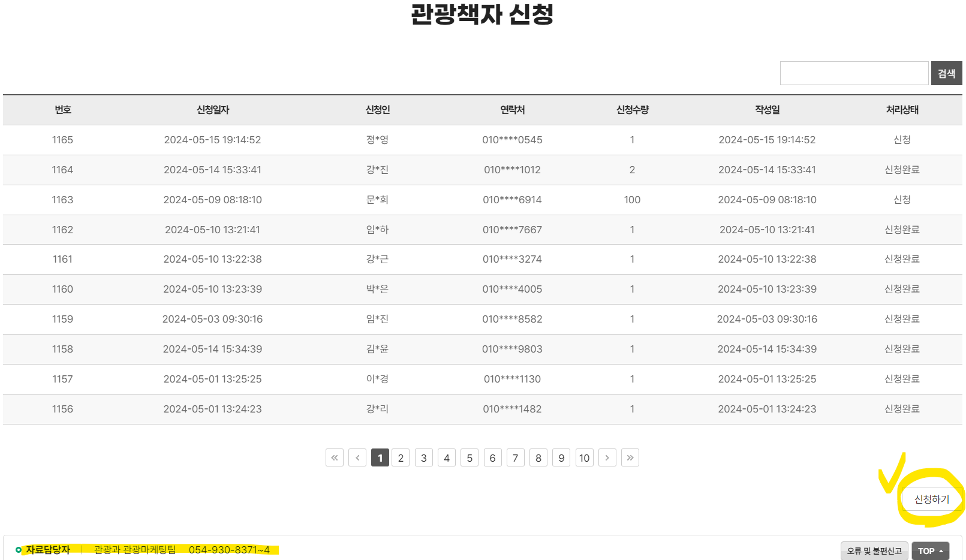The image size is (966, 560).
Task: Click row number 1165
Action: (x=62, y=140)
